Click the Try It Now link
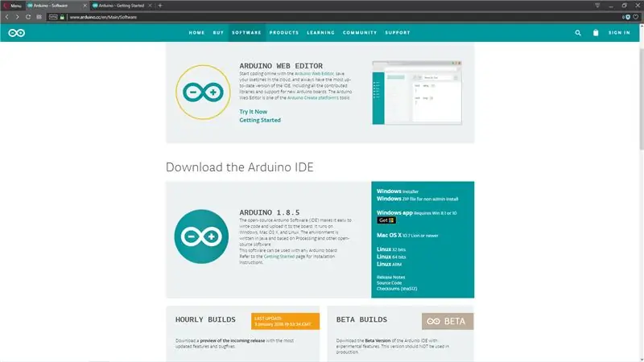The width and height of the screenshot is (644, 362). (x=253, y=112)
